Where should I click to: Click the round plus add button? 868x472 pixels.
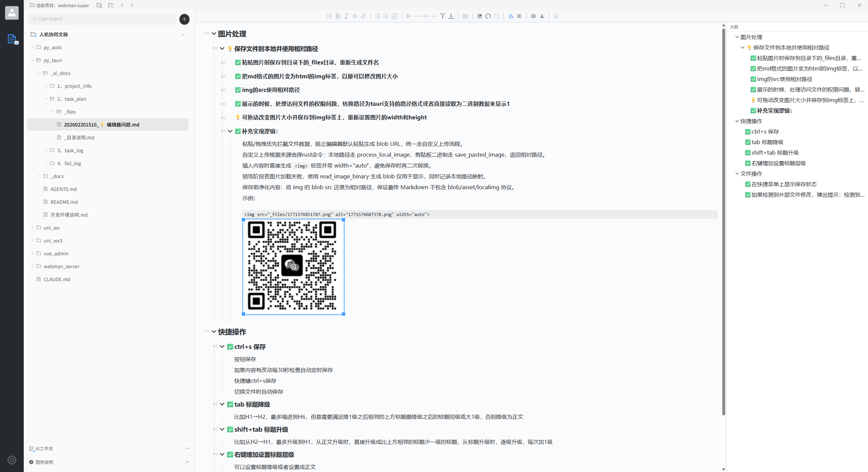(184, 19)
